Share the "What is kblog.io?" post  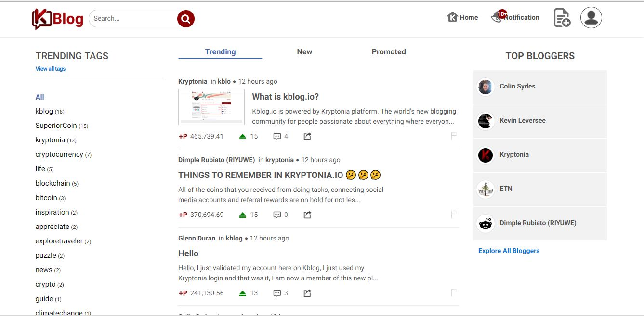307,137
